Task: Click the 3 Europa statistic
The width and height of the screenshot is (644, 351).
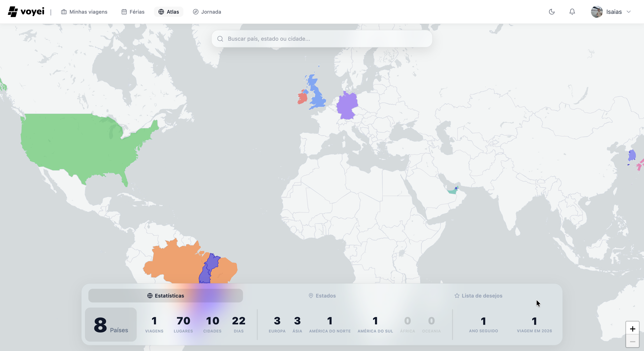Action: (277, 325)
